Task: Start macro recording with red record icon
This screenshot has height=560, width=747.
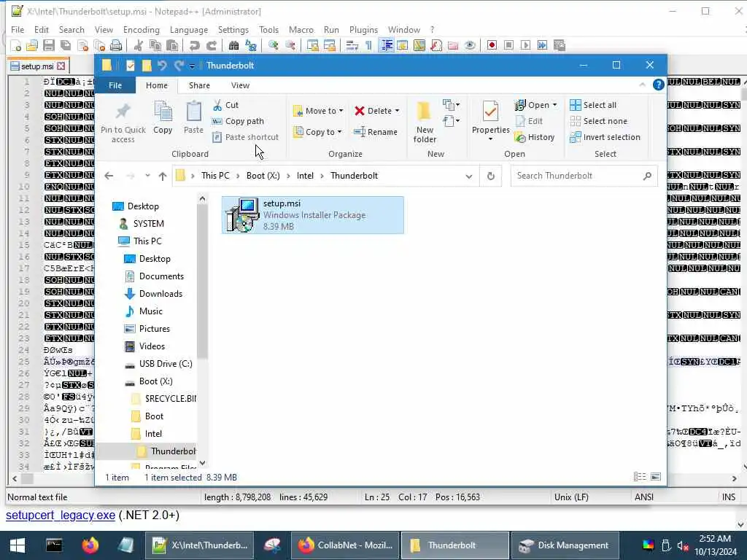Action: (492, 45)
